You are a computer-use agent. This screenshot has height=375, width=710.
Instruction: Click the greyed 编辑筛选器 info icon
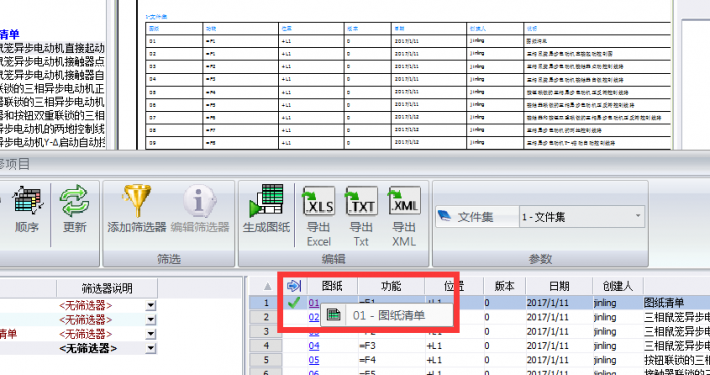200,201
